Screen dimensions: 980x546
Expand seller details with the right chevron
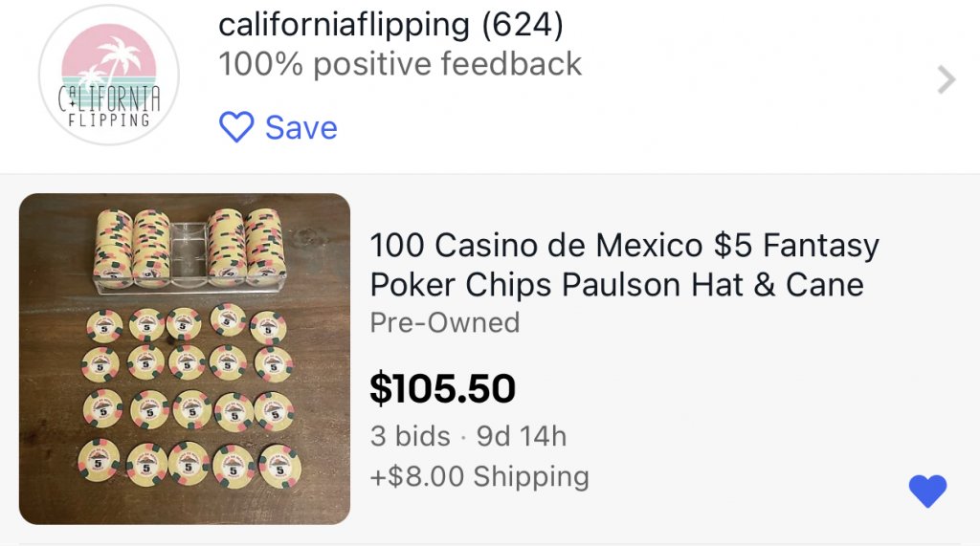(x=946, y=79)
